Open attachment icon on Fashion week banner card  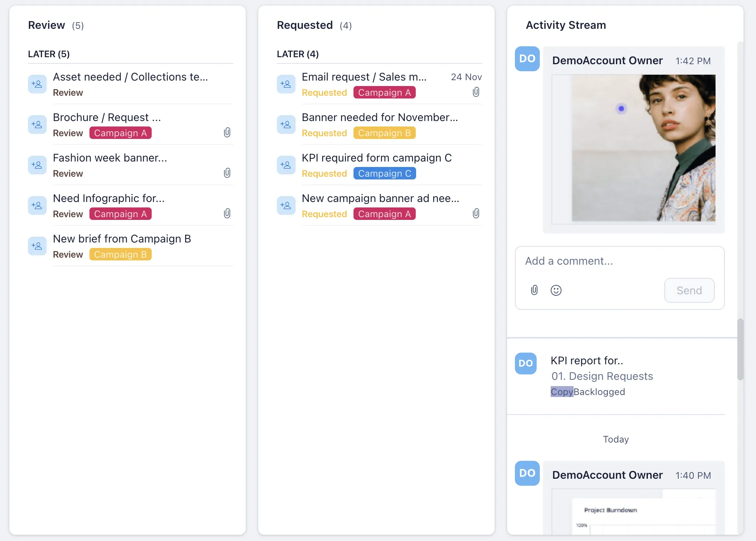(227, 173)
